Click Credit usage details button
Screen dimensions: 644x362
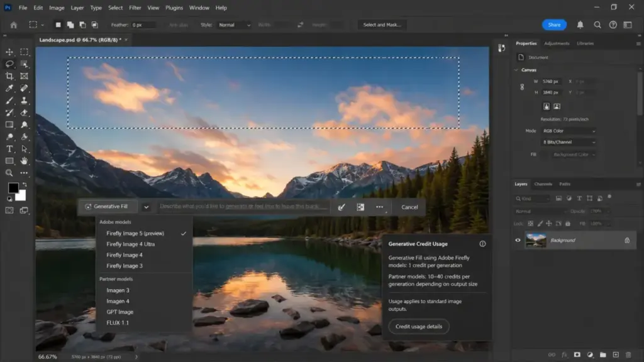coord(418,327)
